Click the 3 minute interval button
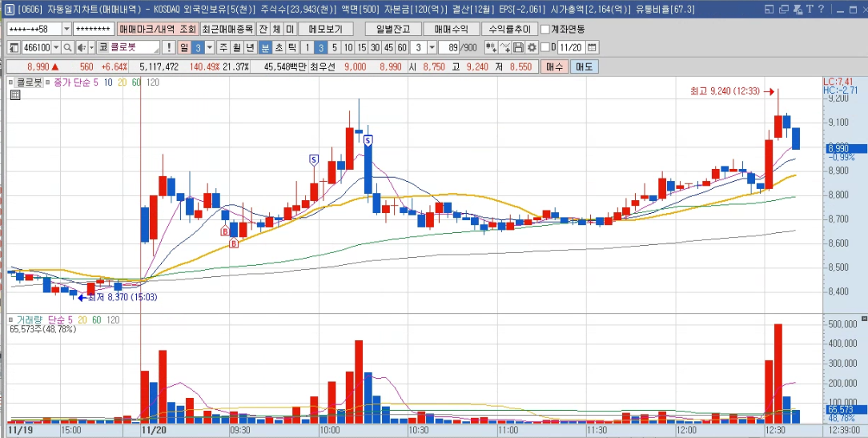The image size is (868, 438). click(x=321, y=47)
